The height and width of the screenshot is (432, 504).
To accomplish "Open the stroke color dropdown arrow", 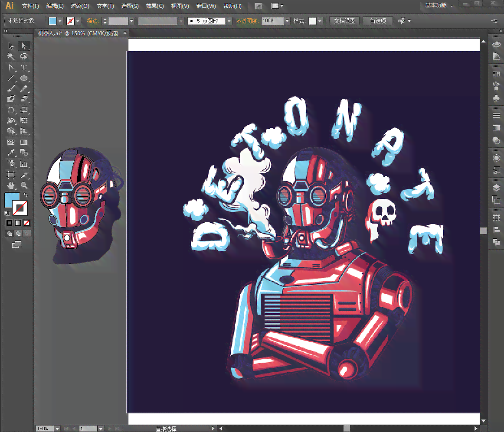I will point(78,21).
